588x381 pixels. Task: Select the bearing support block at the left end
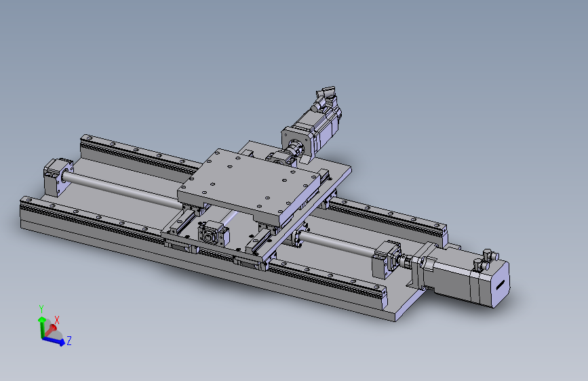[x=57, y=177]
